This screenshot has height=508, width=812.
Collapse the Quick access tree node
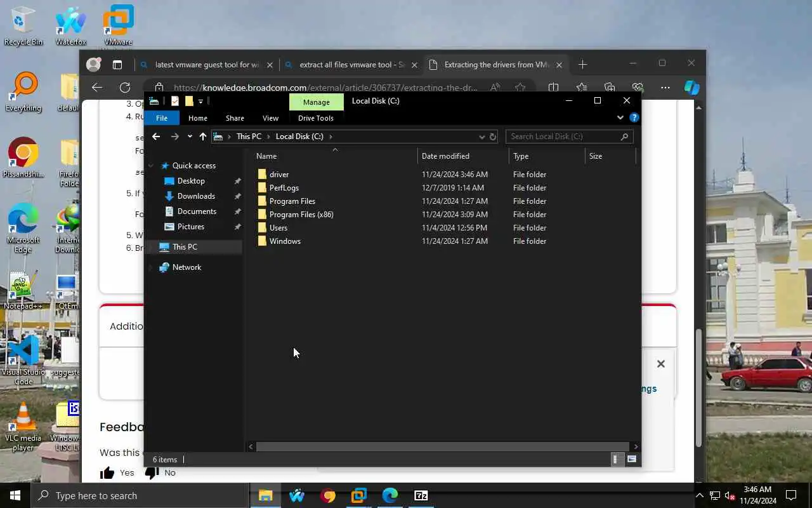tap(151, 166)
